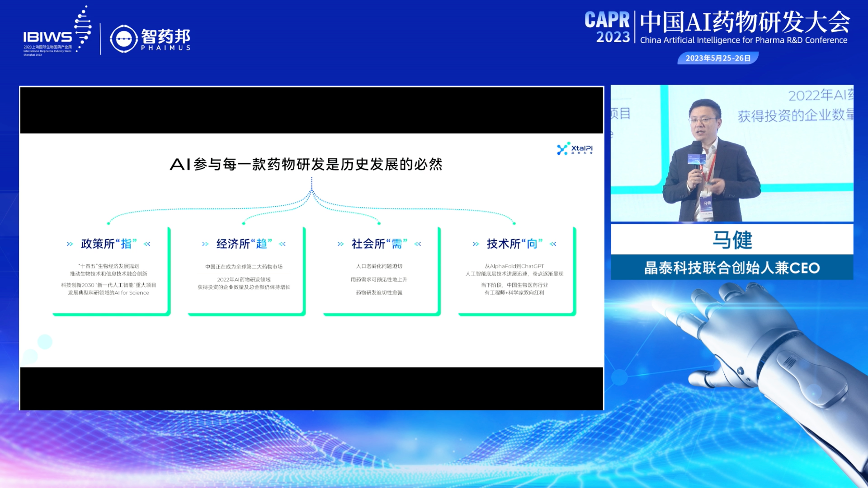Screen dimensions: 868x488
Task: Click the right chevron beside 技术所"向"
Action: pos(553,244)
